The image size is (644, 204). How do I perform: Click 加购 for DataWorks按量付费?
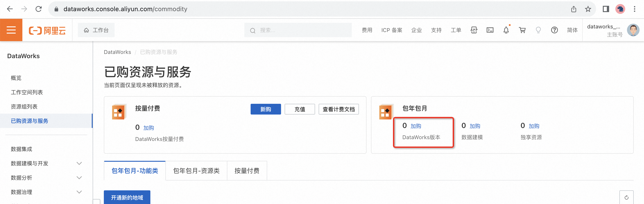[149, 128]
